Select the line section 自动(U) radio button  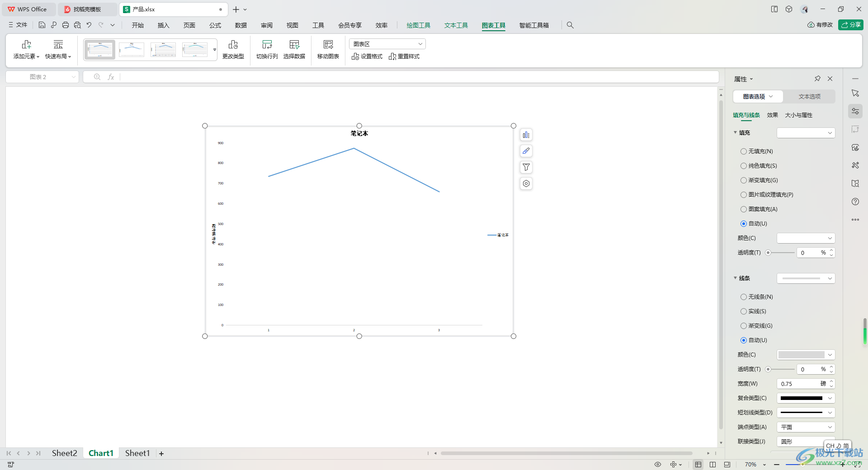pos(744,340)
